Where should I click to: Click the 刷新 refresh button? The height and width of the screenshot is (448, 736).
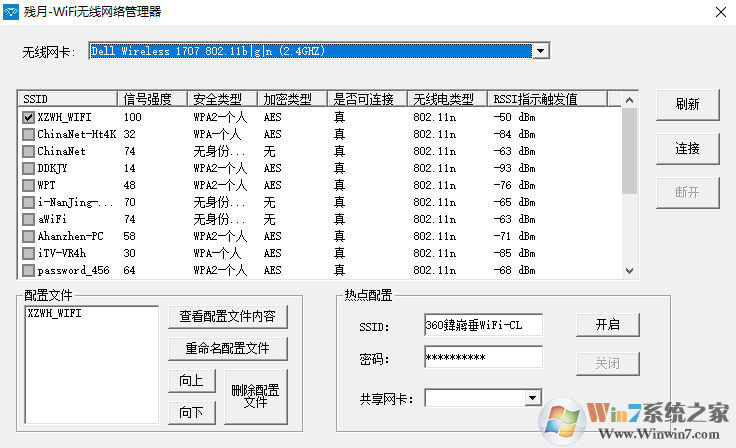(687, 105)
